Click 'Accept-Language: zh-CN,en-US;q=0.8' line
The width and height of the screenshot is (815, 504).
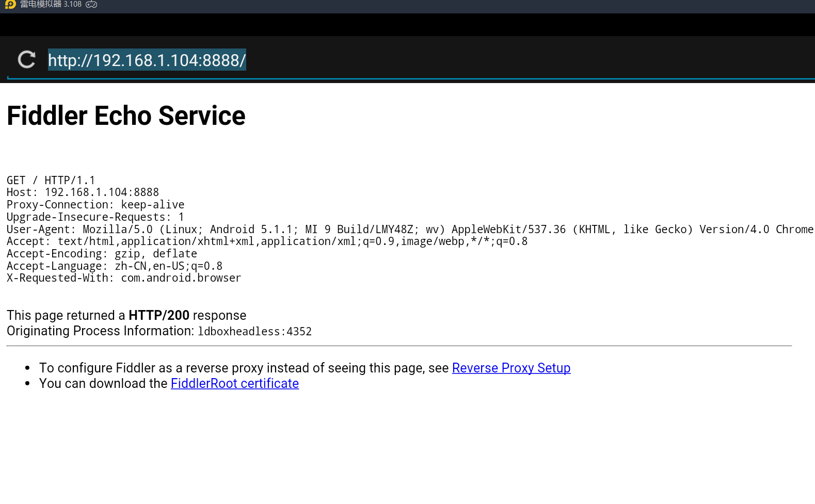click(x=115, y=266)
